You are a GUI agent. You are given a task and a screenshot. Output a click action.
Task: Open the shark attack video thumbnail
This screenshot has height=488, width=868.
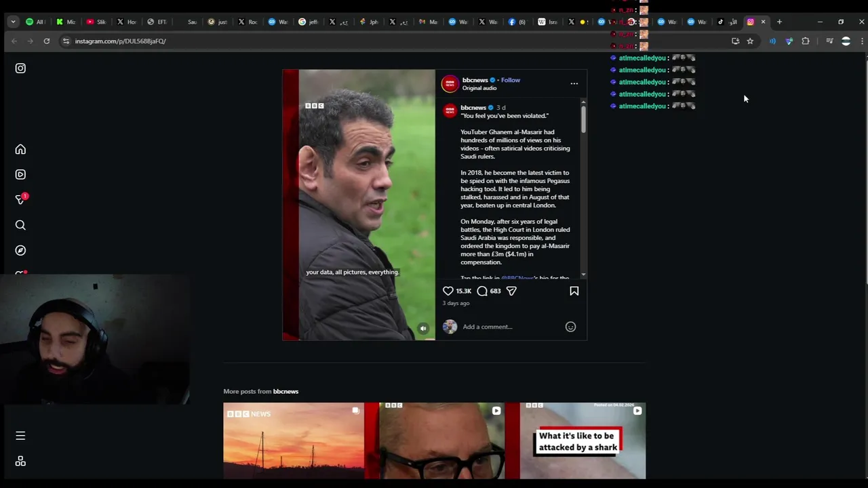click(x=576, y=441)
